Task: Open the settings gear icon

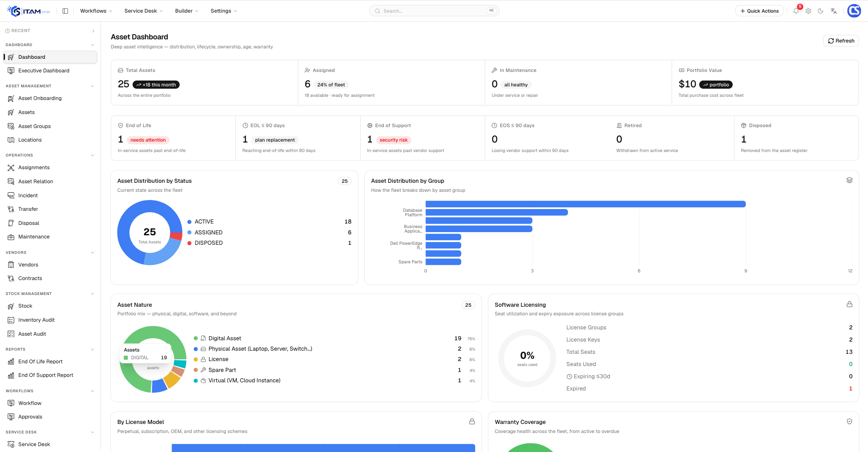Action: [808, 11]
